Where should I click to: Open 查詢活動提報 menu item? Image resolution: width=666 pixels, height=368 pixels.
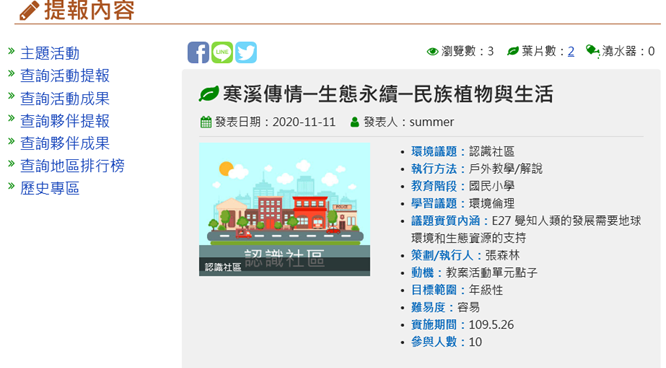coord(65,76)
